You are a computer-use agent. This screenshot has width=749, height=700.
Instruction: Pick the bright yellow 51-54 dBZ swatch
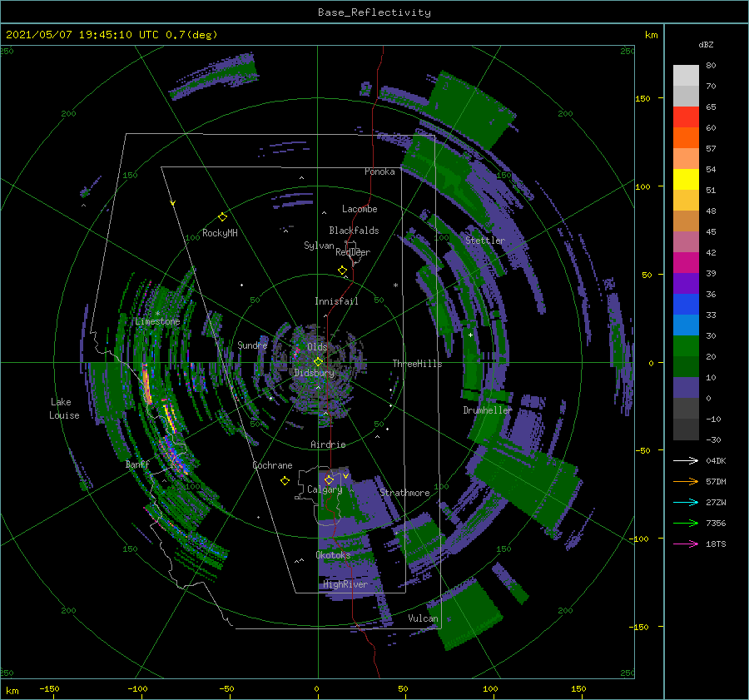pos(686,180)
